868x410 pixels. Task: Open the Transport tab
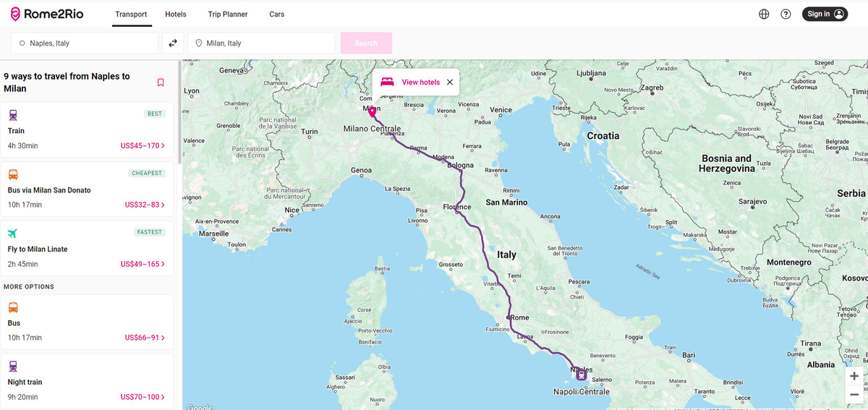pos(132,14)
